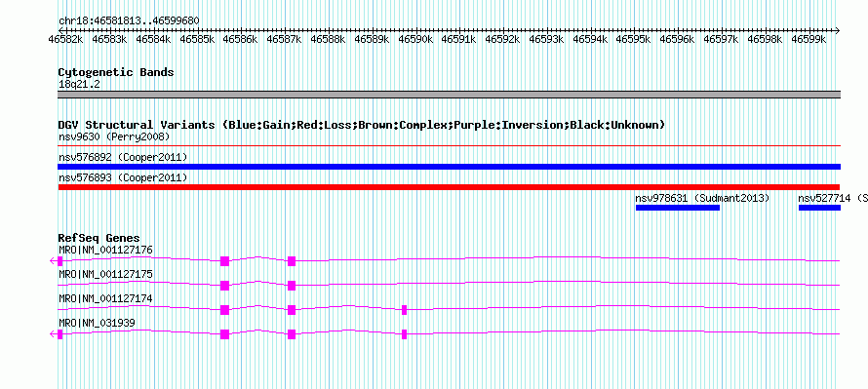Click NM_031939 small exon near 46590k
868x389 pixels.
(404, 334)
